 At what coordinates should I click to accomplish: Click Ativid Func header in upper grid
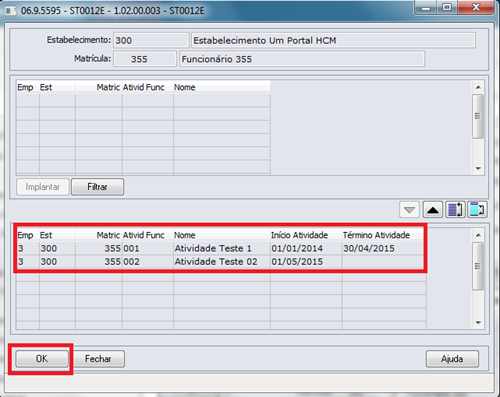(148, 87)
